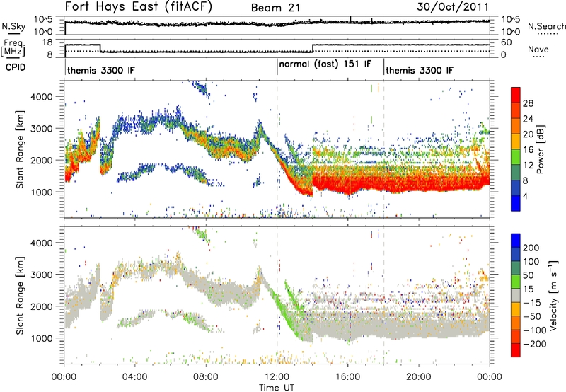Screen dimensions: 566x392
Task: Click the '200' label on Velocity color bar
Action: click(531, 248)
